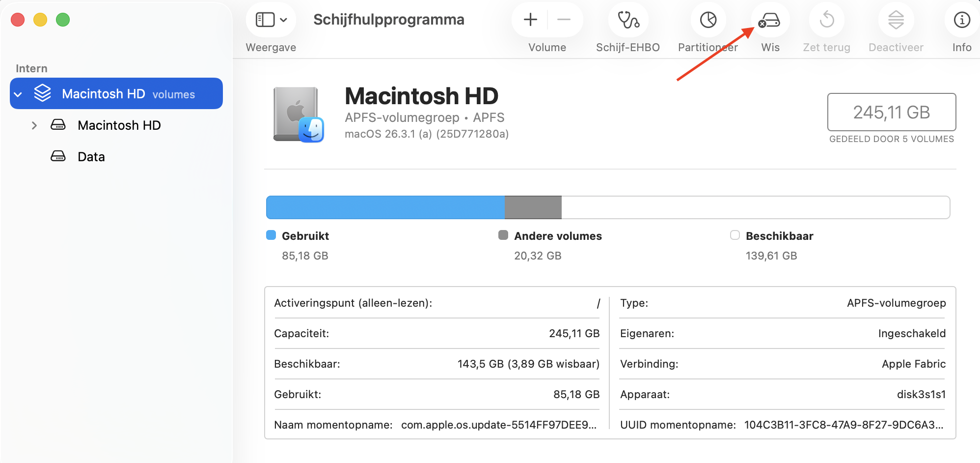980x463 pixels.
Task: Click the blue Gebruikt legend swatch
Action: coord(271,235)
